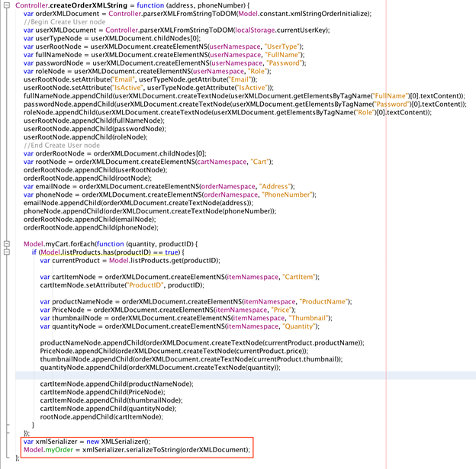476x469 pixels.
Task: Click the "var emailNode" declaration line
Action: click(159, 186)
